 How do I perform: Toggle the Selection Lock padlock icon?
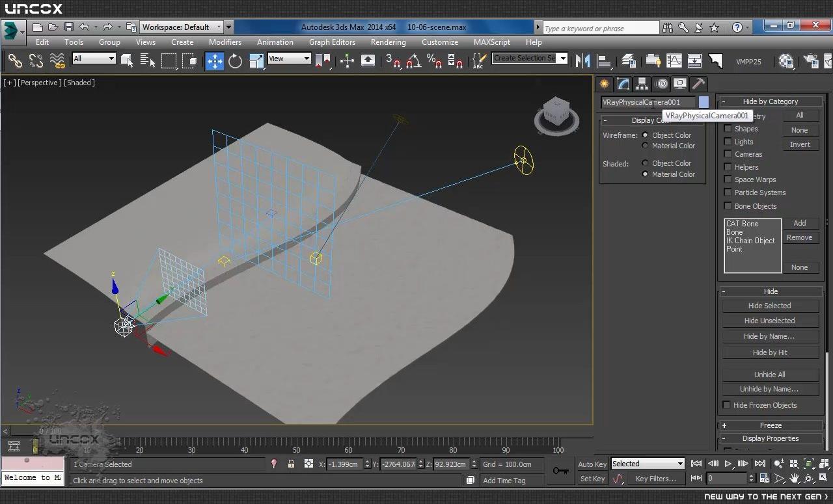click(291, 464)
